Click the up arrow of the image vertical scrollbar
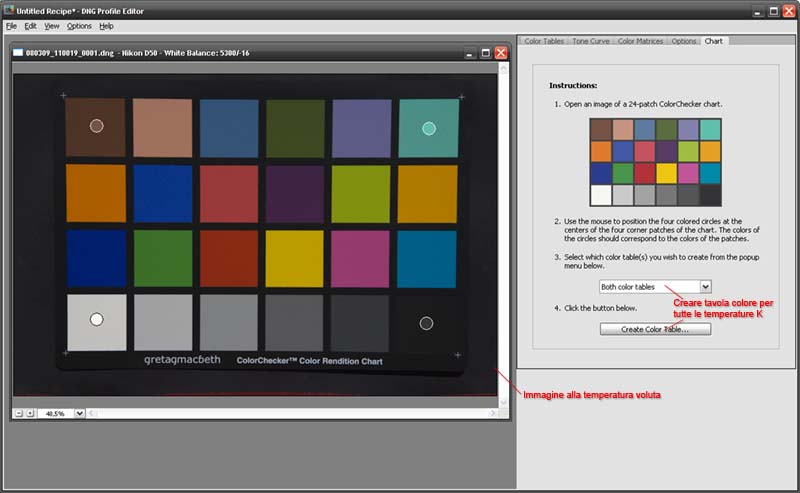 [504, 69]
